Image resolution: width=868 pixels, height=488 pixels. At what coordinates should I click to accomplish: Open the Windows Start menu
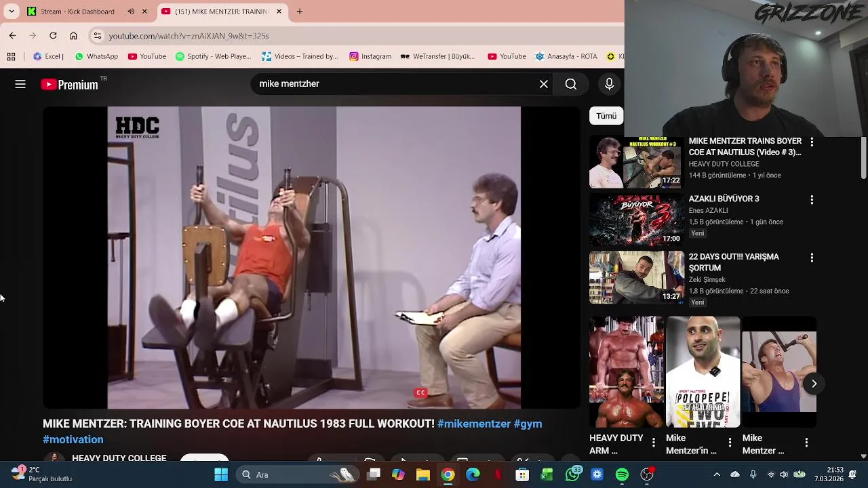pyautogui.click(x=221, y=474)
